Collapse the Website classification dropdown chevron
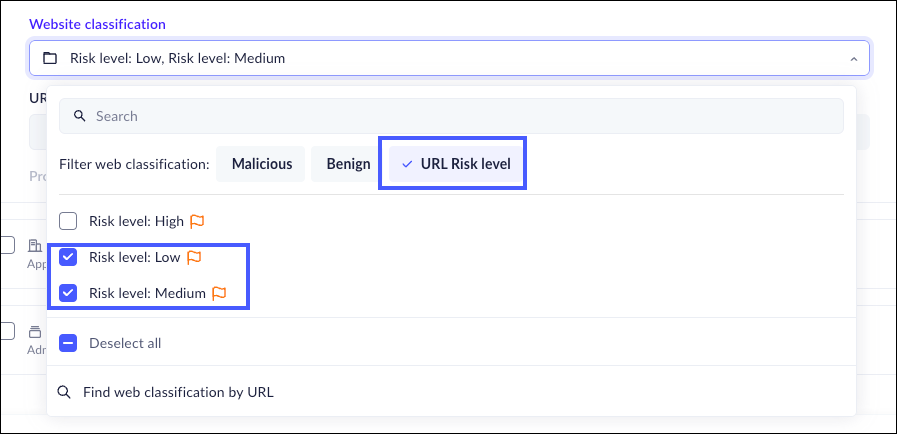The width and height of the screenshot is (897, 434). (853, 59)
